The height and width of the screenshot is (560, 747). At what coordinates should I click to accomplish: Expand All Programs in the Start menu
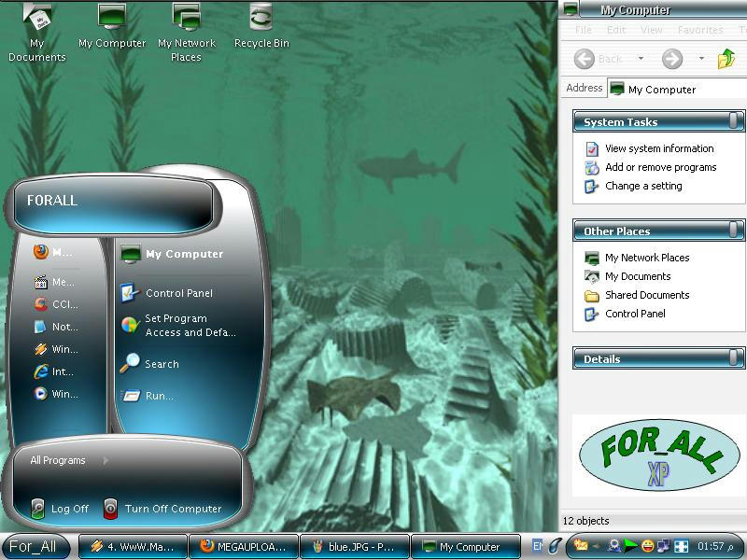(69, 460)
